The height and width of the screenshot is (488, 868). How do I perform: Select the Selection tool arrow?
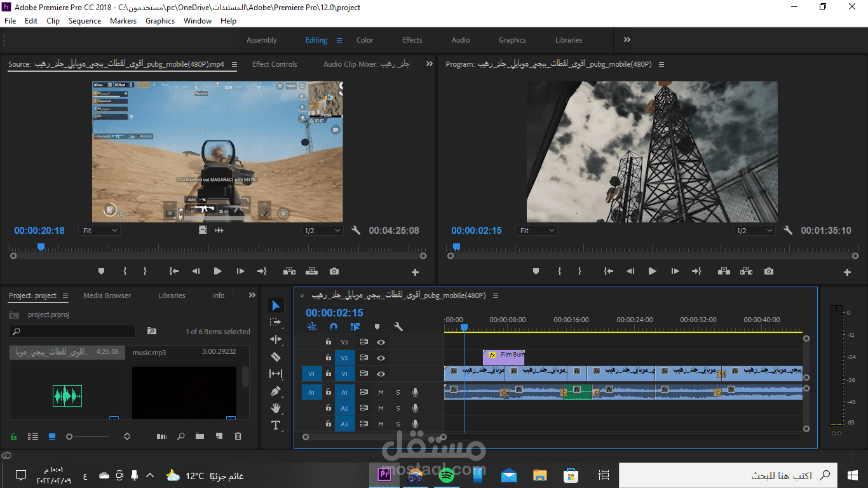click(276, 306)
